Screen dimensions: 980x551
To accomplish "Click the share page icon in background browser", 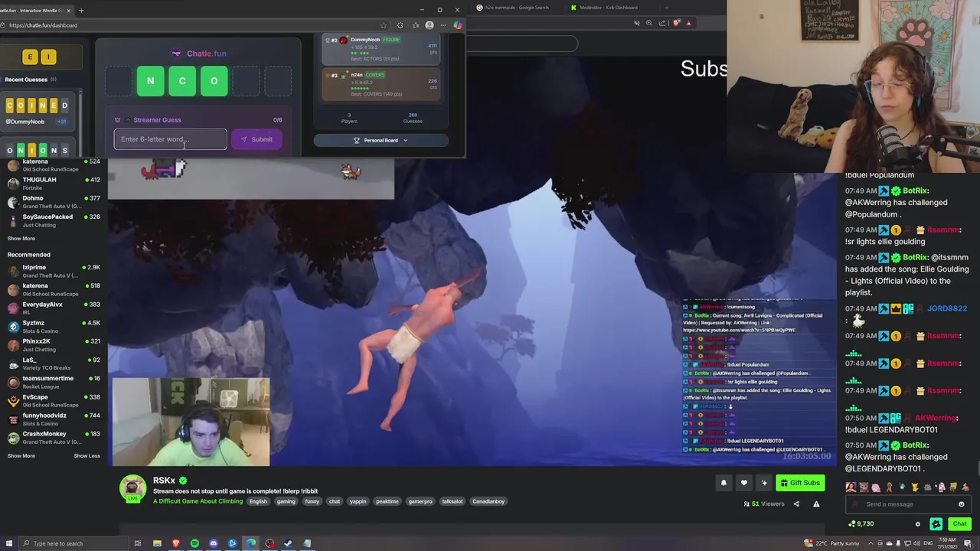I will (x=662, y=23).
